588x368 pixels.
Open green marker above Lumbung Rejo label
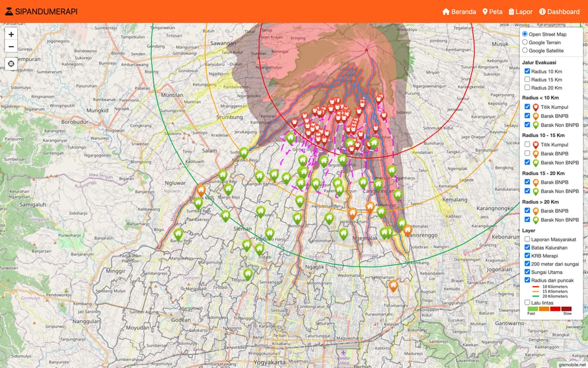(x=223, y=175)
